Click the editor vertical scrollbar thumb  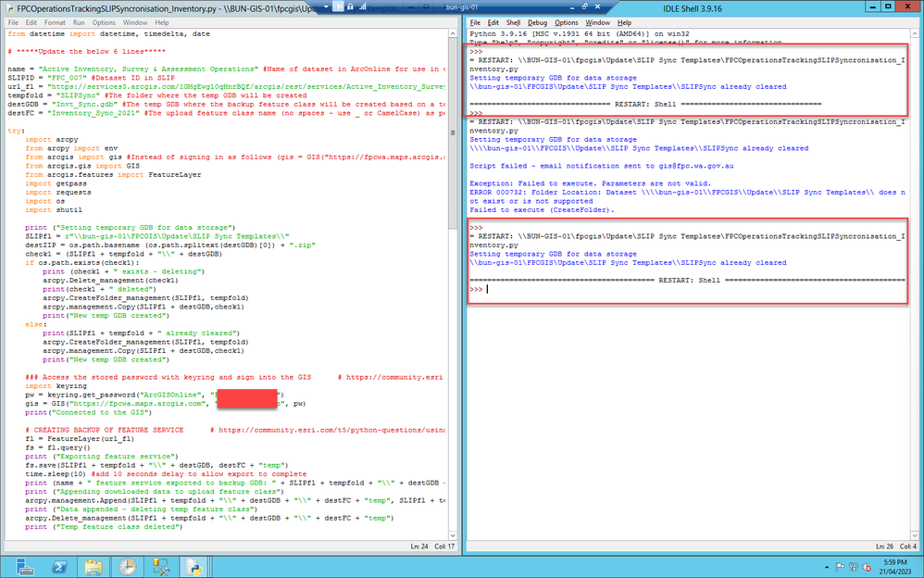pyautogui.click(x=453, y=133)
